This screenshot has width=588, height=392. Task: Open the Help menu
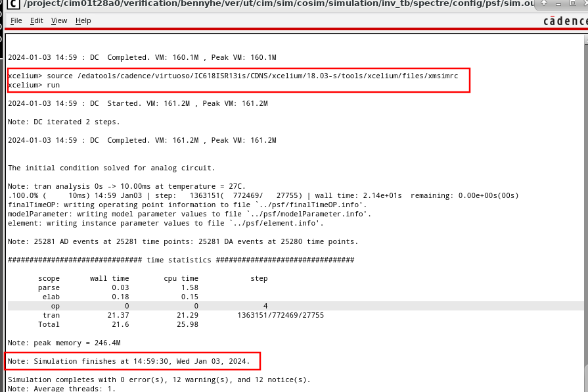pyautogui.click(x=83, y=20)
